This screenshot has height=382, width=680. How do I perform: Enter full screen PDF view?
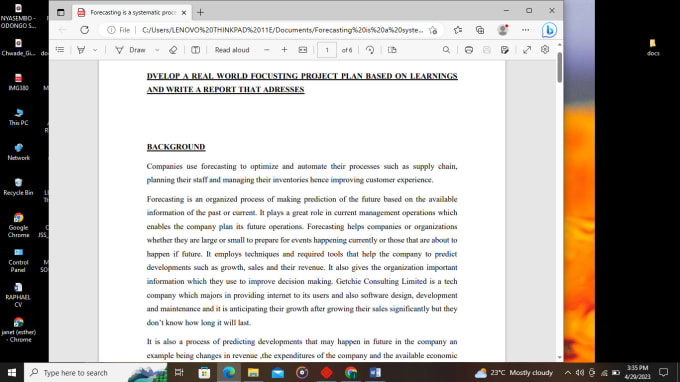[527, 50]
